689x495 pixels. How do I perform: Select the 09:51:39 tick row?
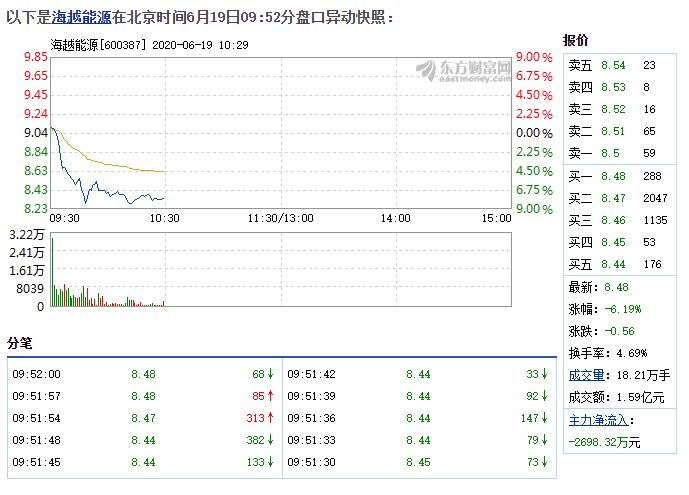418,396
